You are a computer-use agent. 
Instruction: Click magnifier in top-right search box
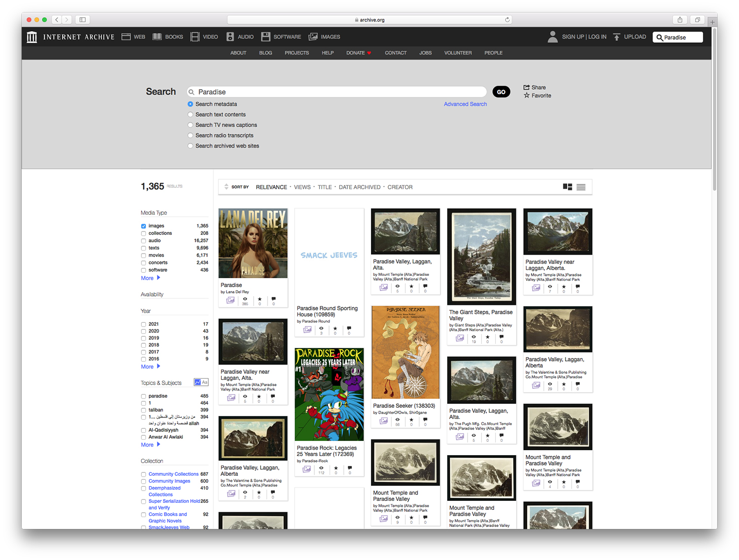point(659,37)
